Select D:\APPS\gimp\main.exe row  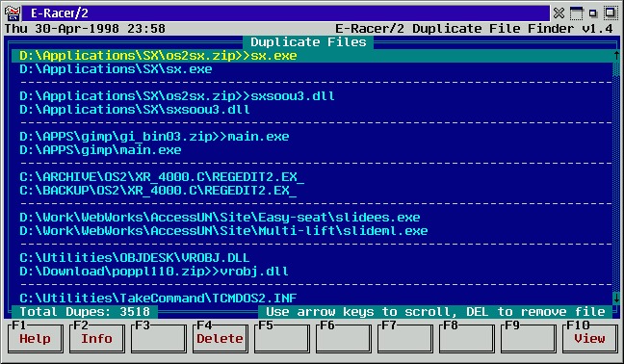tap(312, 150)
